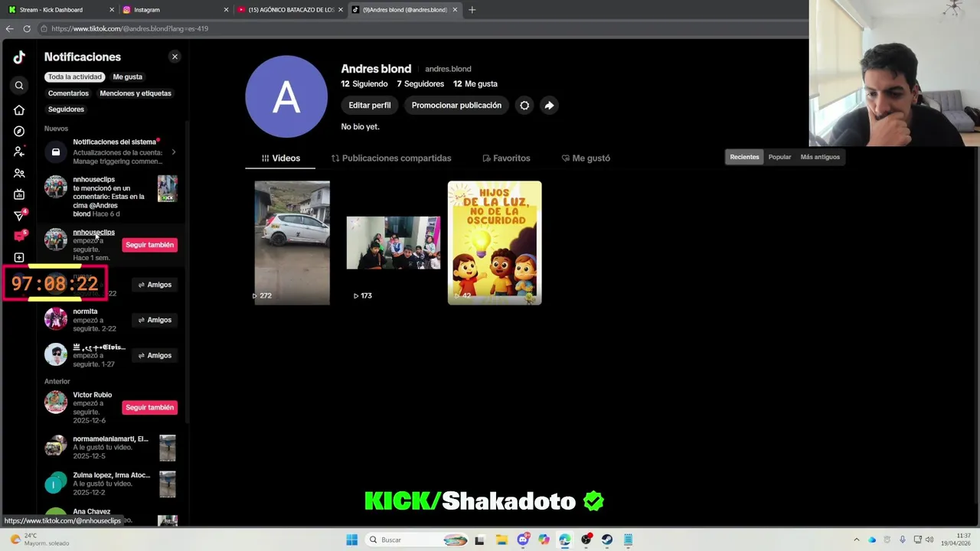Open File Explorer from taskbar

pyautogui.click(x=501, y=540)
